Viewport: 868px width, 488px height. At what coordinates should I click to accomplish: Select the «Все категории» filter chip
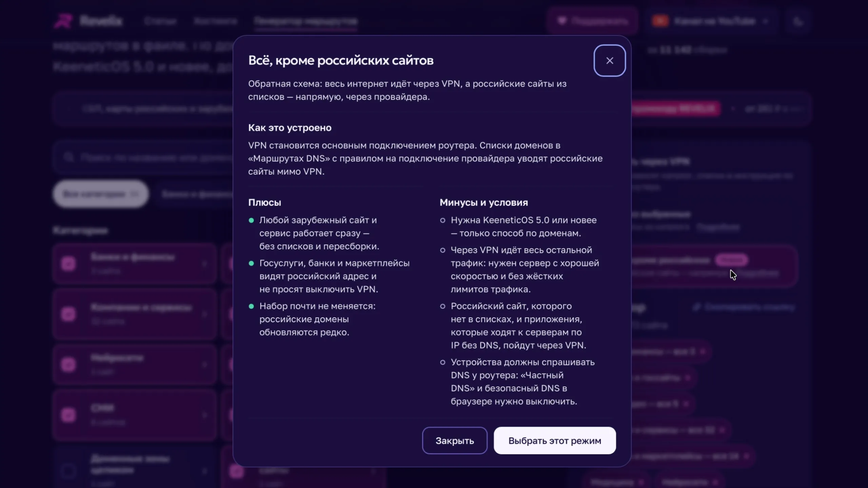coord(101,194)
